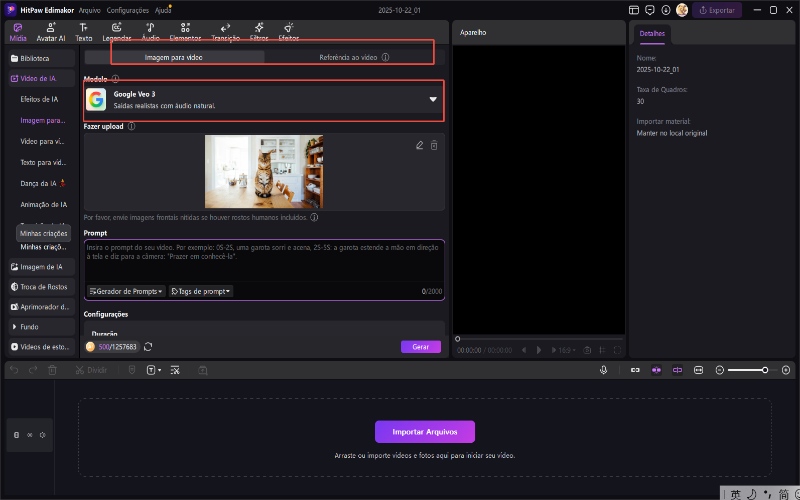Switch to Referência ao vídeo tab

click(348, 58)
